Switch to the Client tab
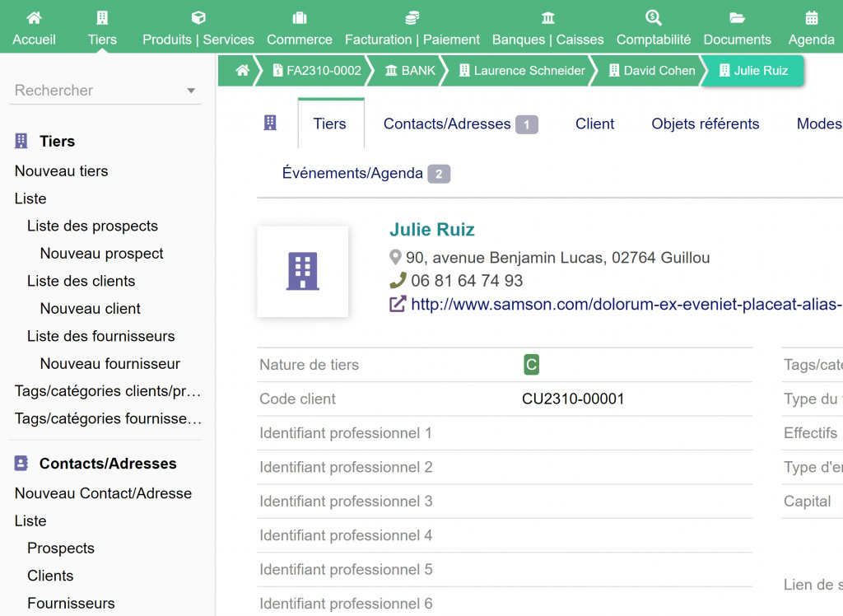 pos(594,124)
